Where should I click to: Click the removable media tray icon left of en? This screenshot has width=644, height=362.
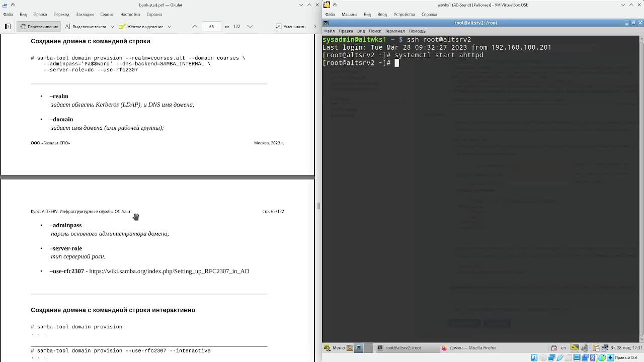pyautogui.click(x=554, y=347)
